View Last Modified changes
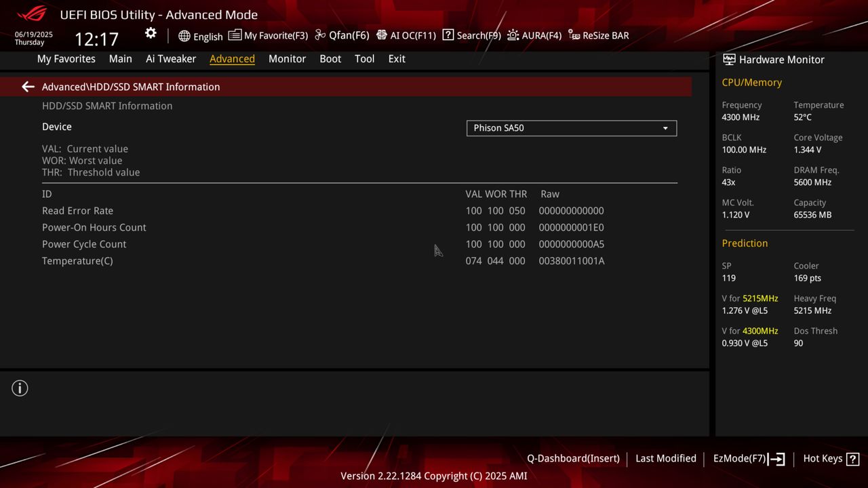 [x=665, y=458]
